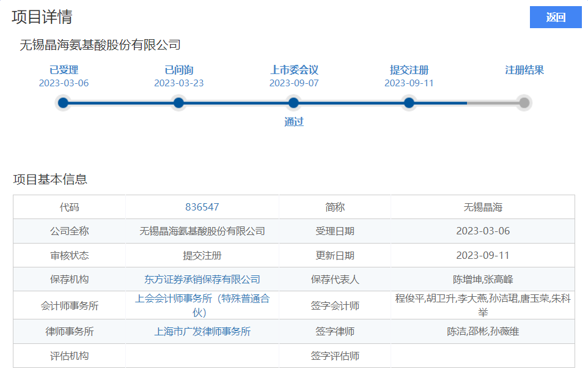Click the 2023-09-07 meeting date
This screenshot has height=388, width=588.
294,83
